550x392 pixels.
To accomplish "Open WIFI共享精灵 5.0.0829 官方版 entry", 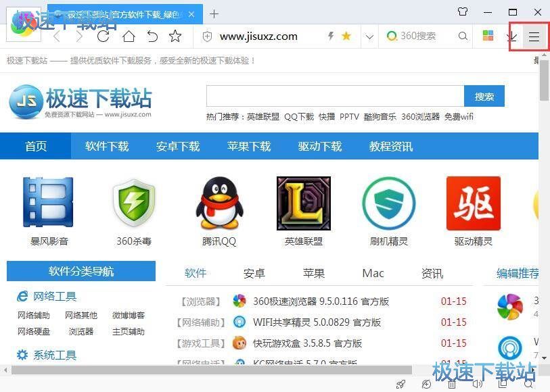I will coord(317,322).
